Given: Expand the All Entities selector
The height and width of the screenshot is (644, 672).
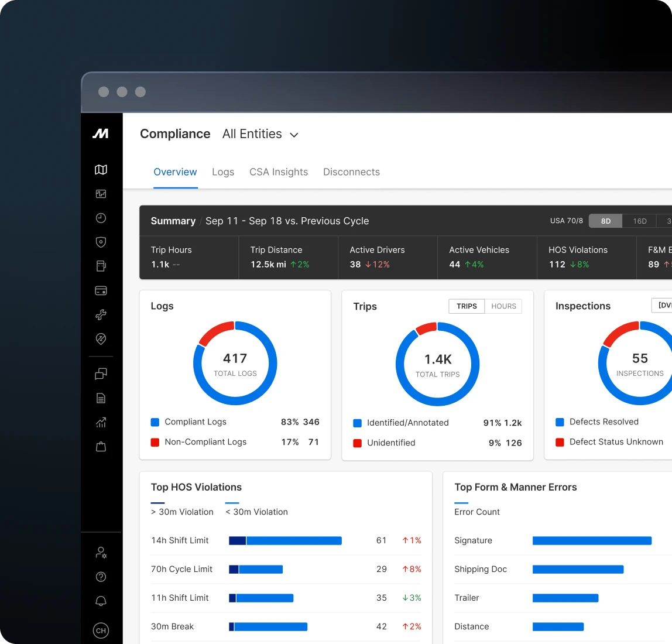Looking at the screenshot, I should click(x=260, y=134).
